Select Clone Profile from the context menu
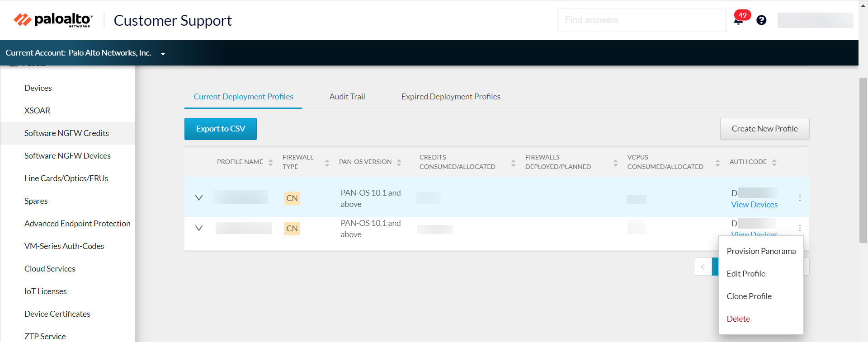 [x=749, y=296]
